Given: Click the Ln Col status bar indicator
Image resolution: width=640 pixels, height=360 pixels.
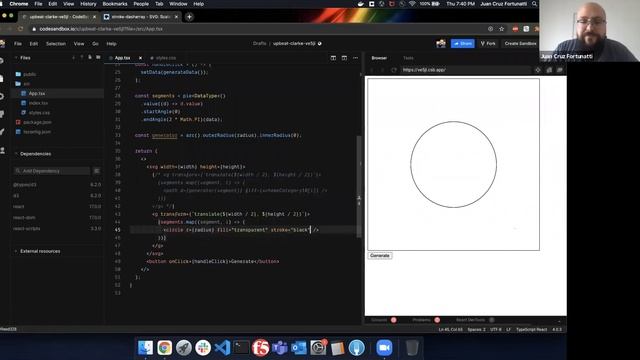Looking at the screenshot, I should (x=450, y=329).
